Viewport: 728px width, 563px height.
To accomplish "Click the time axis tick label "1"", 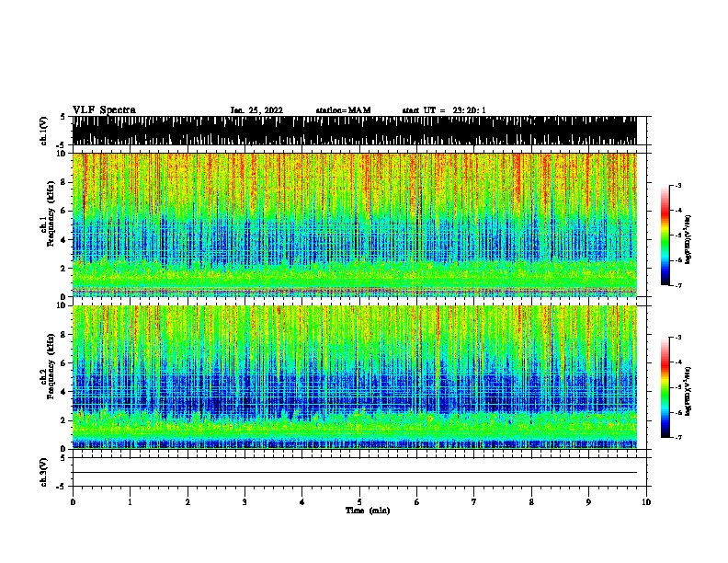I will pyautogui.click(x=130, y=502).
